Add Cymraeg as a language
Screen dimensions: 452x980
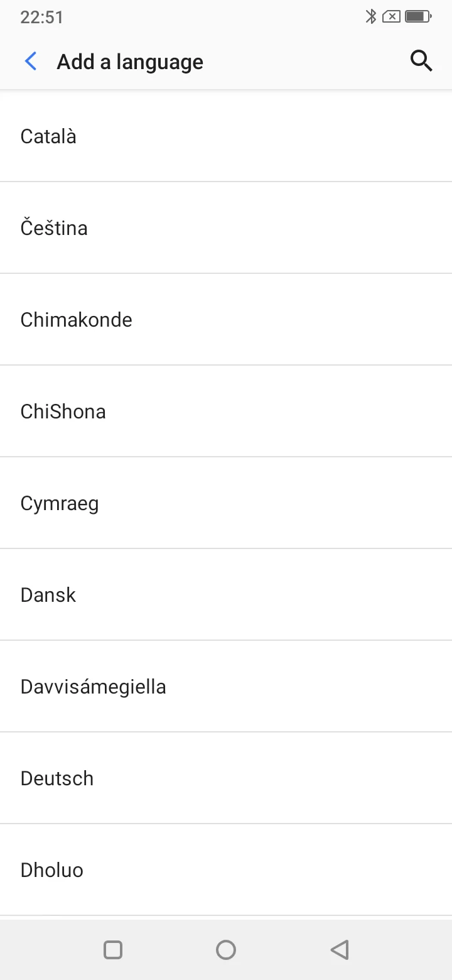pos(226,503)
